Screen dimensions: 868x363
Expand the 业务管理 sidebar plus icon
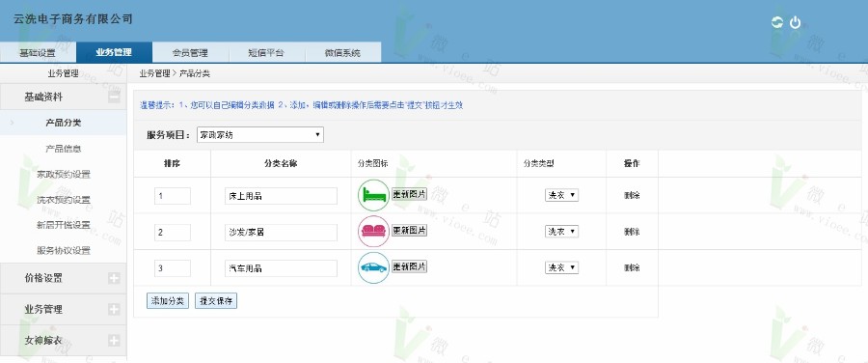click(x=114, y=309)
